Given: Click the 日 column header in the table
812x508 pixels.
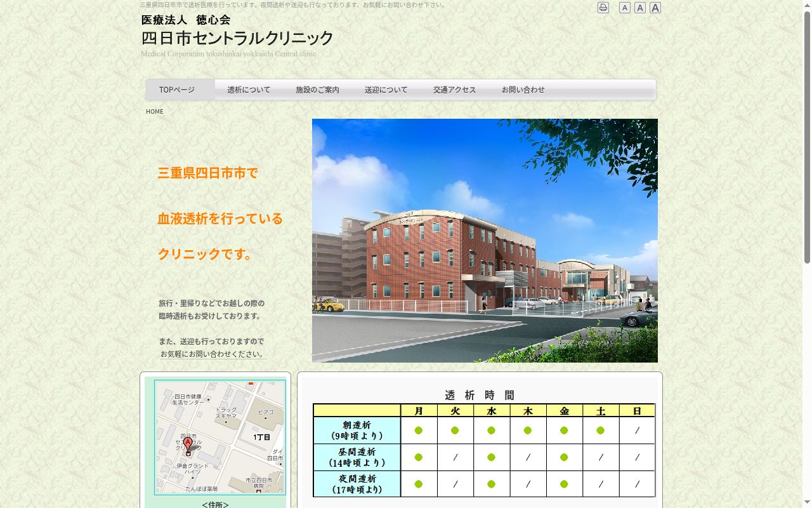Looking at the screenshot, I should [x=637, y=411].
